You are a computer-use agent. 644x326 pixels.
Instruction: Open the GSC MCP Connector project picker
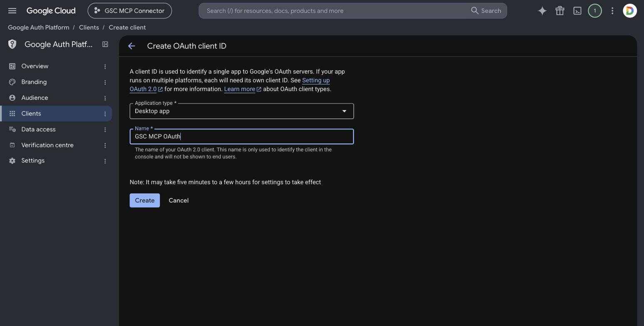130,11
